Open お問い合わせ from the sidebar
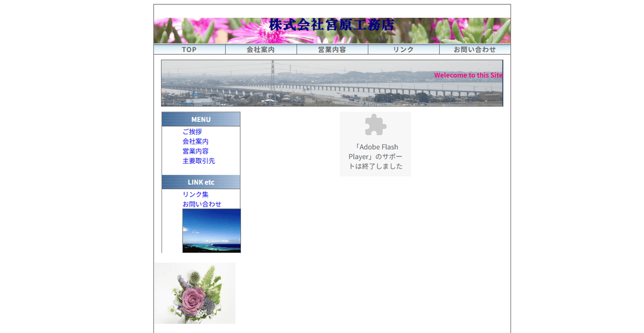 202,204
